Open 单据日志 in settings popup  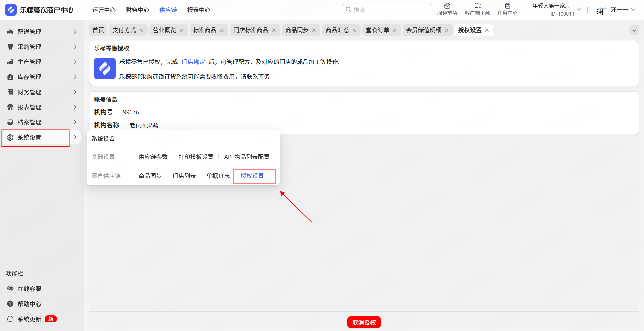pyautogui.click(x=218, y=176)
